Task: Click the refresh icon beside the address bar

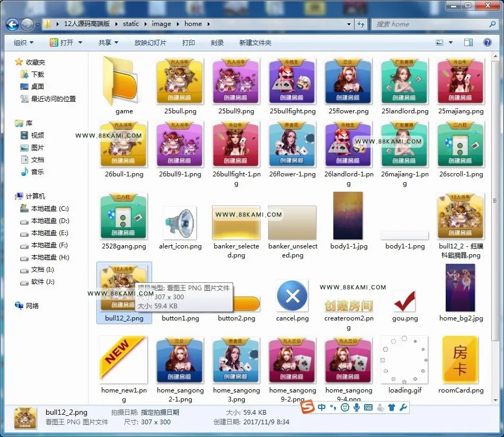Action: (361, 24)
